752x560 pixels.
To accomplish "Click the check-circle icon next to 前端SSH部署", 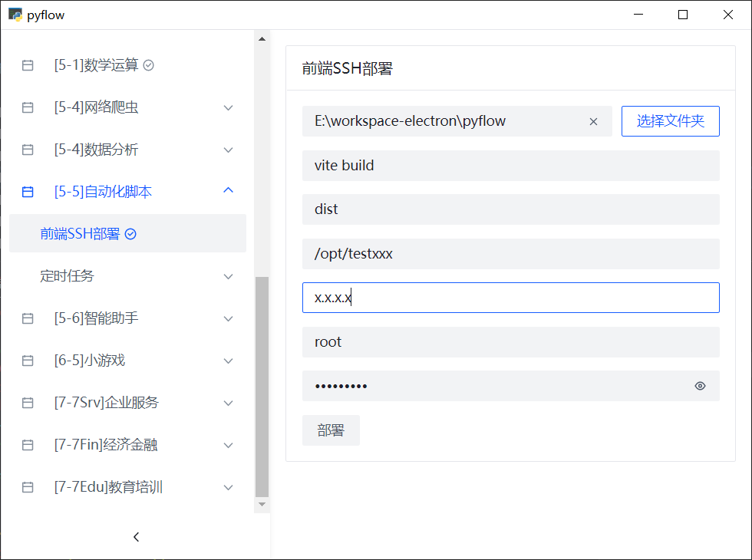I will click(x=130, y=234).
